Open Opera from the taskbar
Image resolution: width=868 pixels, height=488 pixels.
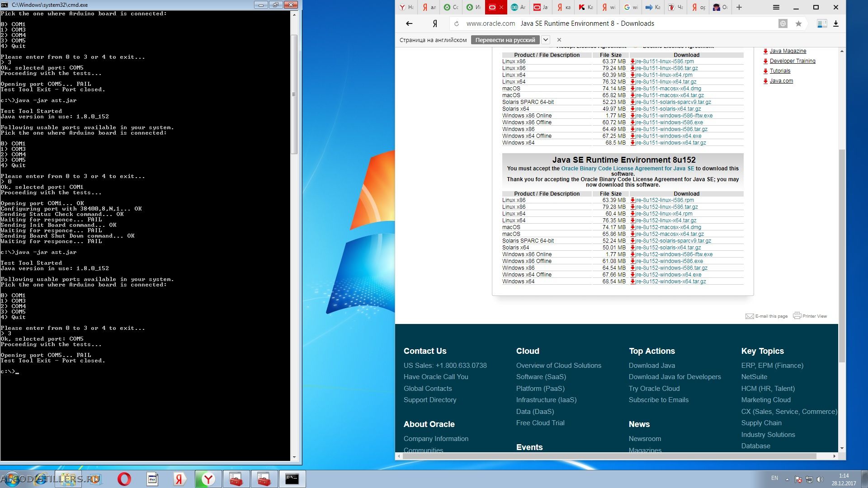124,479
